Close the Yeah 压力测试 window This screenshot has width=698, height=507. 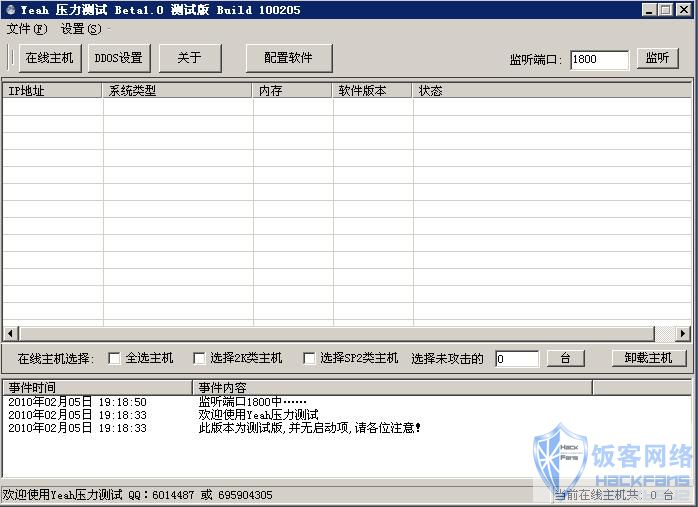683,10
